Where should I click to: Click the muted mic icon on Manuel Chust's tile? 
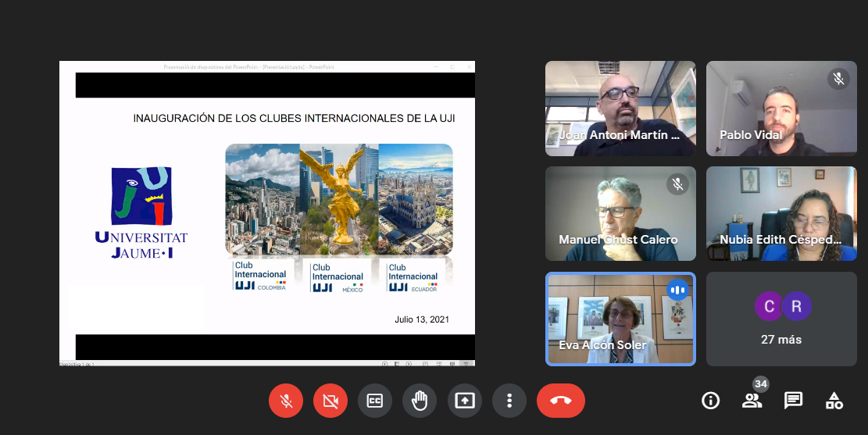pos(677,184)
